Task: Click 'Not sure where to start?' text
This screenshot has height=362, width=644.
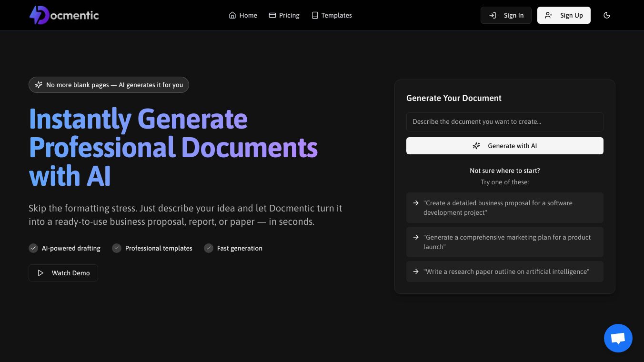Action: click(x=505, y=171)
